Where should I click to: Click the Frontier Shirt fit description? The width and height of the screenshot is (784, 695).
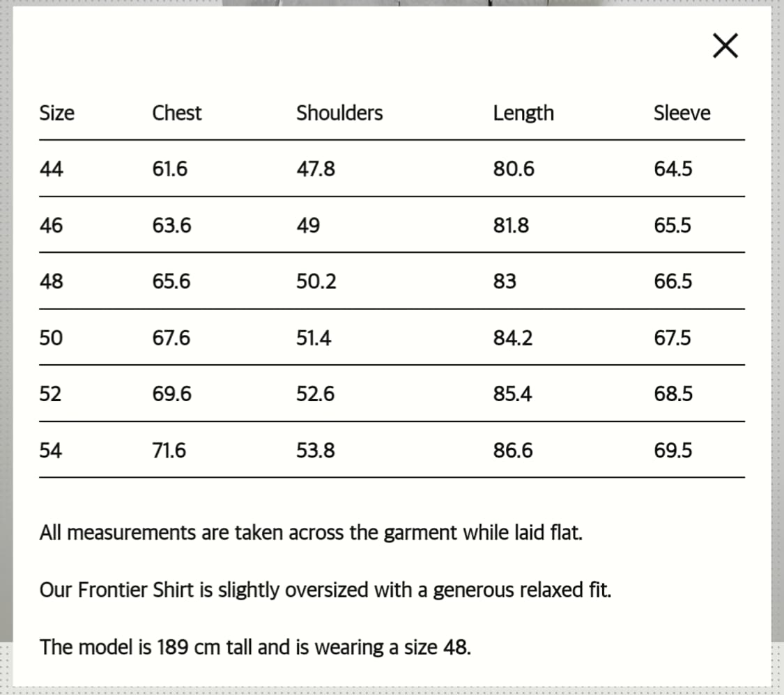326,591
